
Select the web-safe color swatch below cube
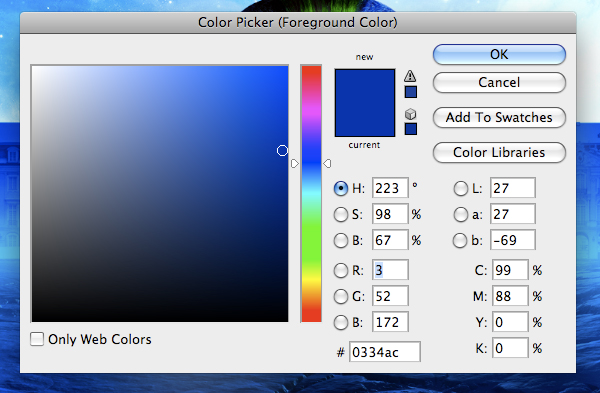[x=411, y=129]
